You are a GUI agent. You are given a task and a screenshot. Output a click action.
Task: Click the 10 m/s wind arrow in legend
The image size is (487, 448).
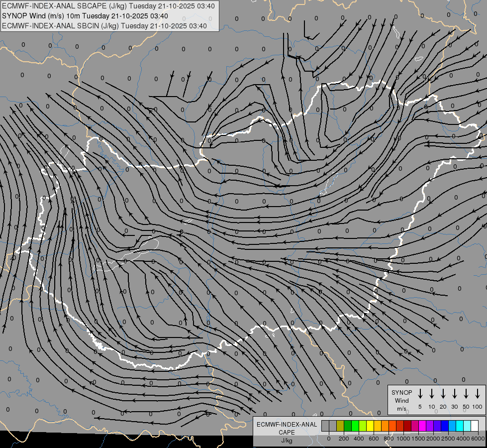432,394
